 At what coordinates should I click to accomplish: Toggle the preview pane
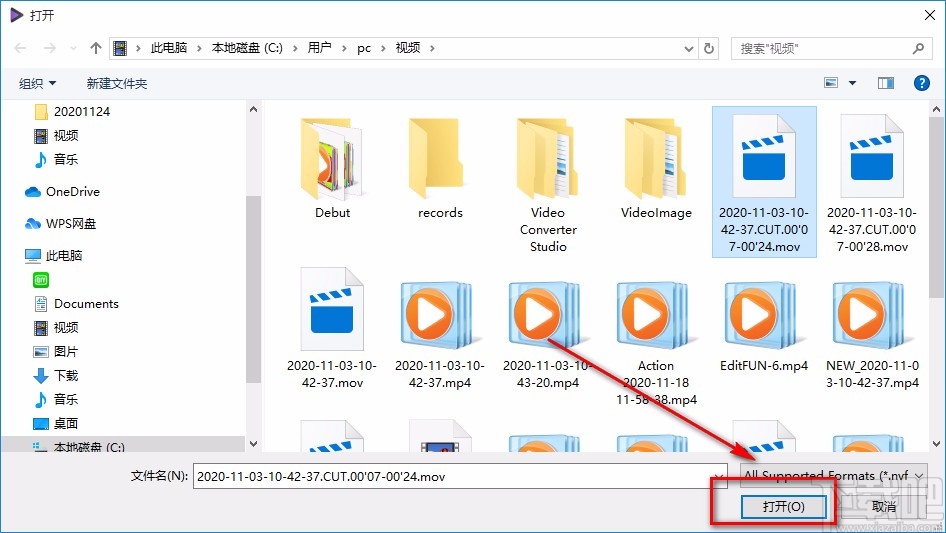pyautogui.click(x=886, y=83)
